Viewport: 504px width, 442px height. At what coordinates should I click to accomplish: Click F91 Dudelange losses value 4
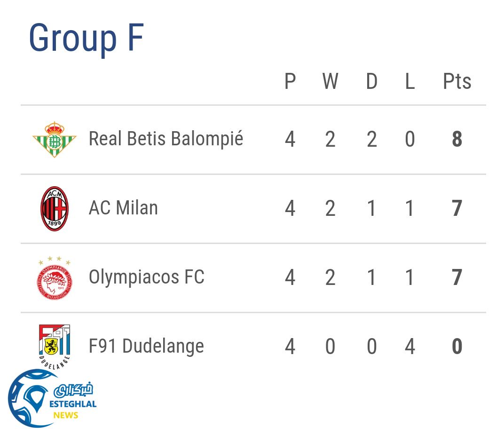[409, 347]
